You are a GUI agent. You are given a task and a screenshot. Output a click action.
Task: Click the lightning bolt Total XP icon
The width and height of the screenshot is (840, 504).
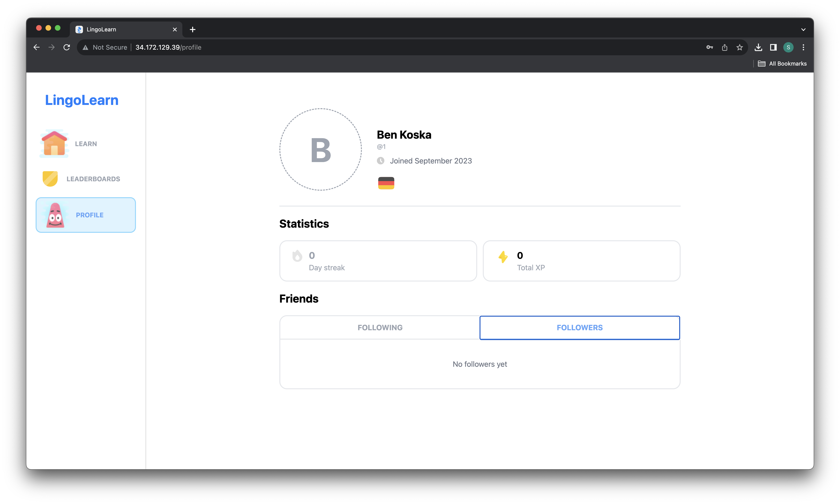503,257
